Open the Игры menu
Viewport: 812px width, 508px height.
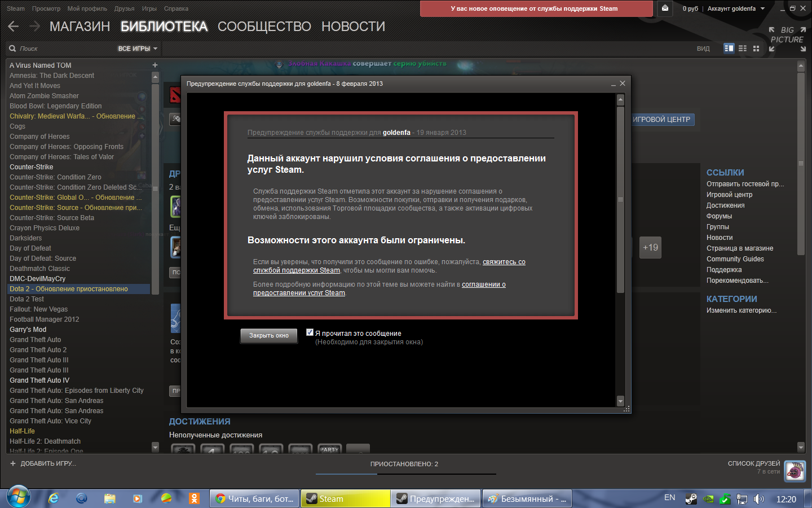pos(149,8)
